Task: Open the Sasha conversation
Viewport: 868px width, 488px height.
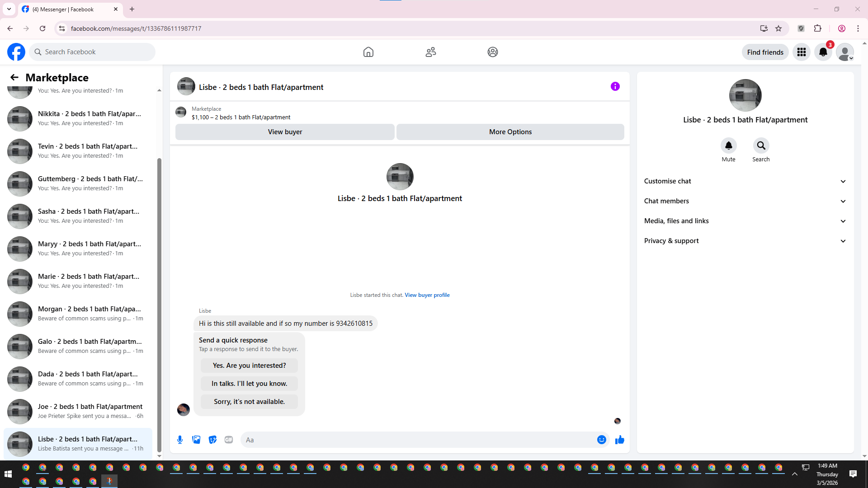Action: (x=78, y=216)
